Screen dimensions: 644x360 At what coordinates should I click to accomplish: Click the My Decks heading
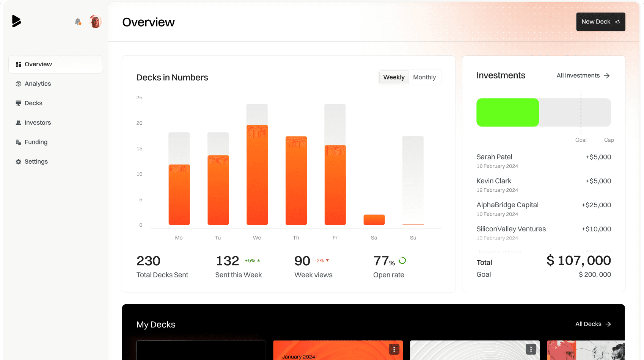156,325
